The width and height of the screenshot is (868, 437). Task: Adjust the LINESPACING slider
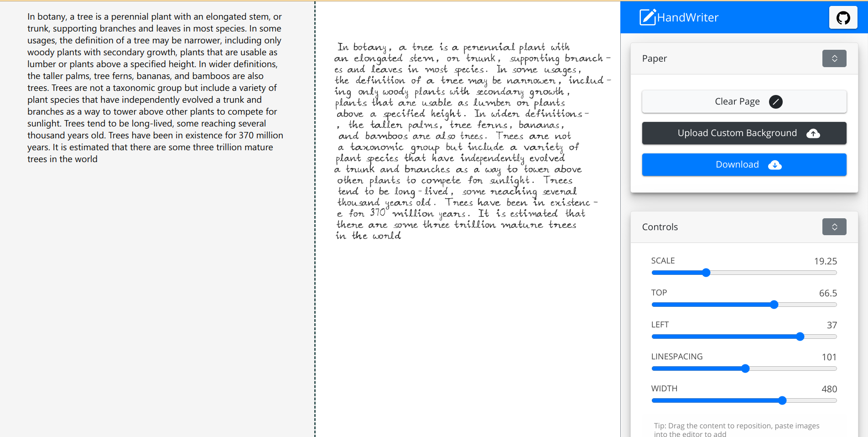coord(745,369)
